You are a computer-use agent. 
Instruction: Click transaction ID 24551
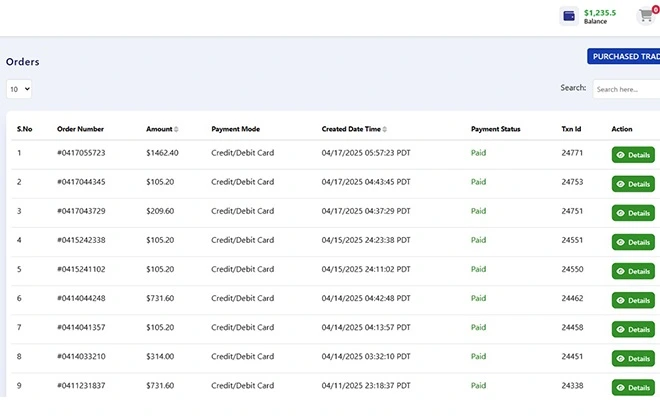click(x=572, y=240)
